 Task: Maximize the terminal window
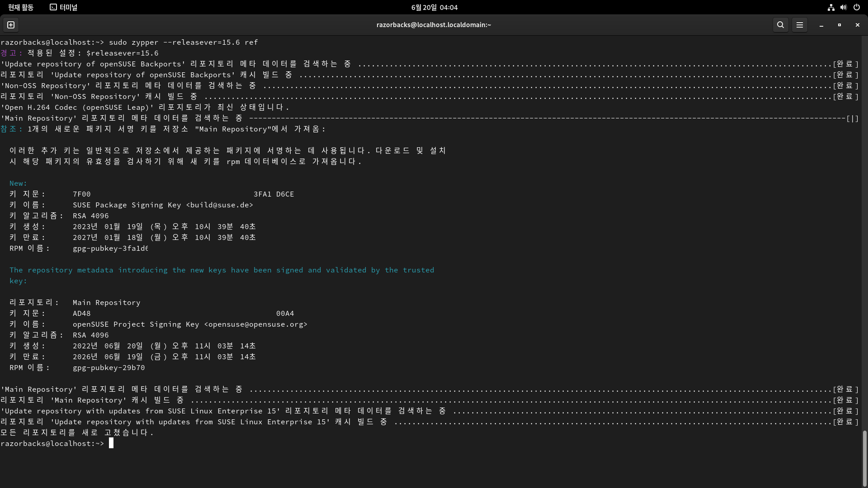click(839, 25)
